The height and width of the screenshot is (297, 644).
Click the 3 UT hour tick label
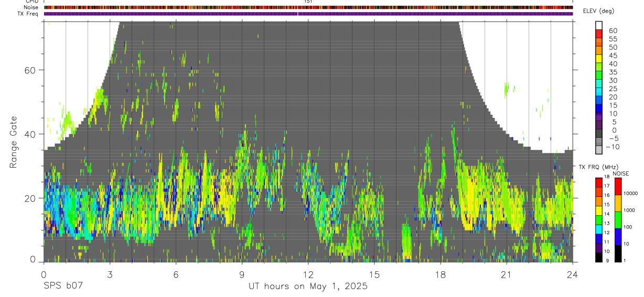(x=110, y=274)
